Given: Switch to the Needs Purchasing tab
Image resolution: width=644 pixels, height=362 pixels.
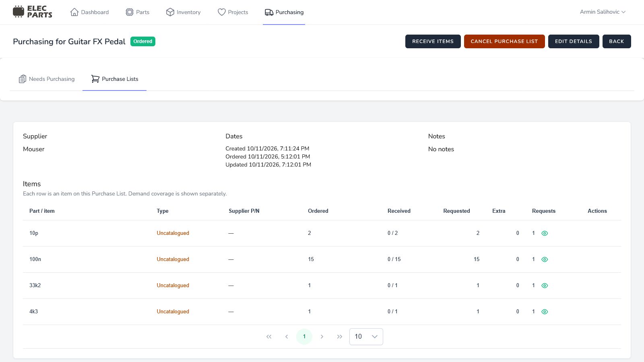Looking at the screenshot, I should [47, 79].
